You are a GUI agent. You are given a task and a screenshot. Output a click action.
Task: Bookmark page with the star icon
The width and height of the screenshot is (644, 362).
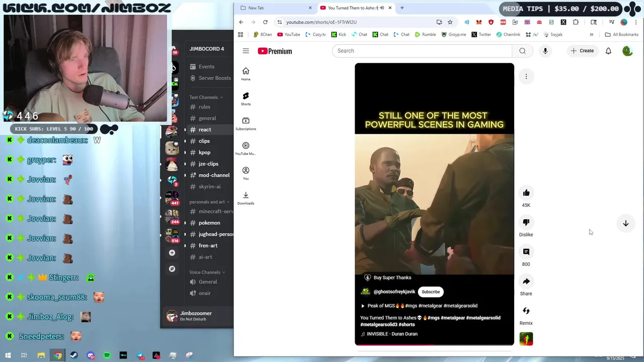pos(450,22)
